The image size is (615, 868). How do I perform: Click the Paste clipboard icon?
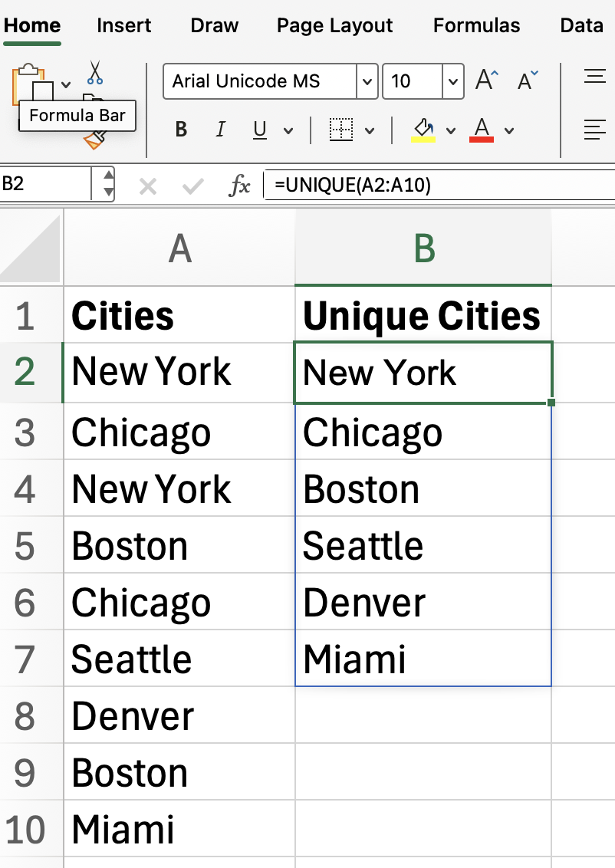tap(32, 83)
